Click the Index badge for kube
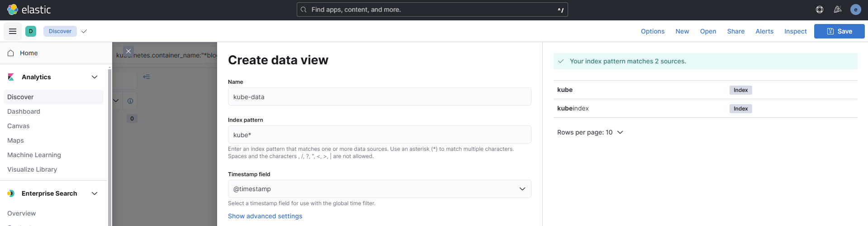 740,90
